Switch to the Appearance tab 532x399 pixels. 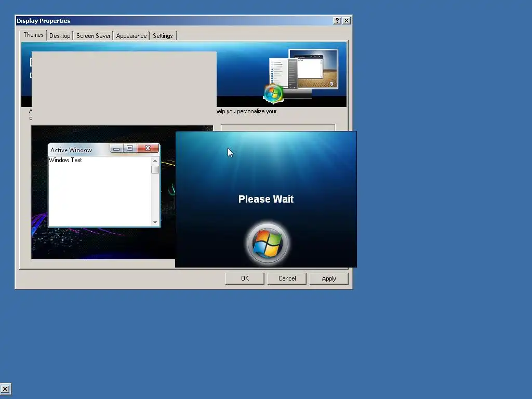(x=131, y=36)
